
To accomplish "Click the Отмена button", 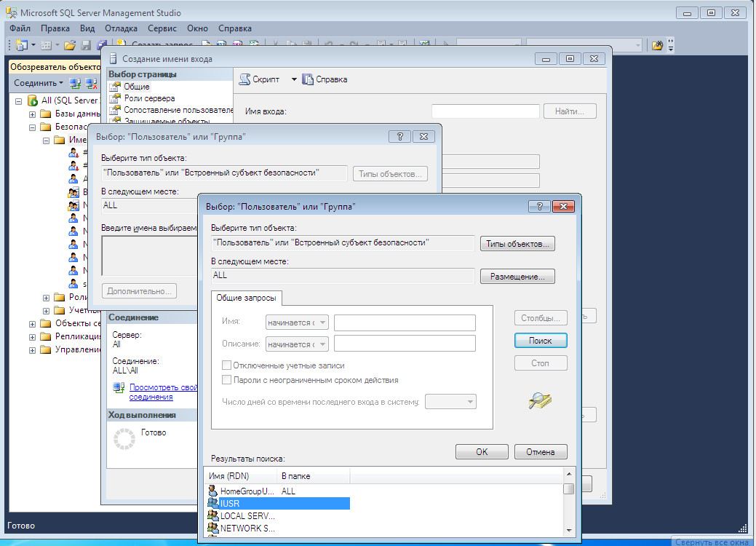I will click(541, 452).
